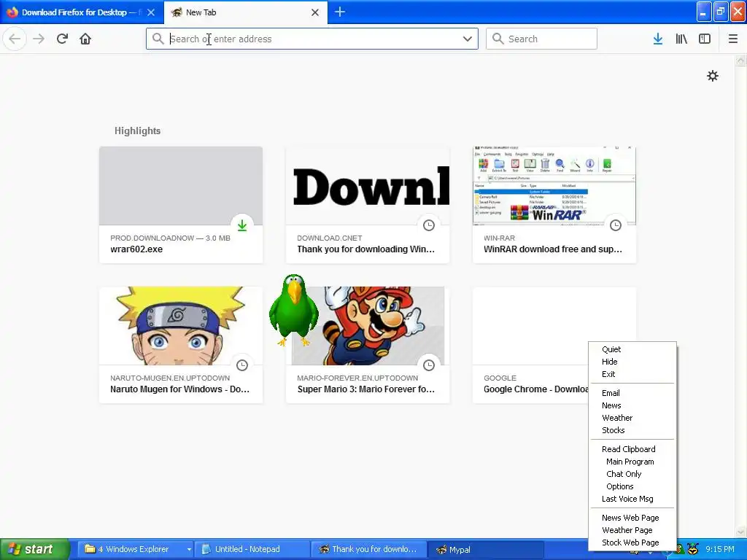This screenshot has height=560, width=747.
Task: Switch to Thank you for downlo... taskbar item
Action: (x=369, y=549)
